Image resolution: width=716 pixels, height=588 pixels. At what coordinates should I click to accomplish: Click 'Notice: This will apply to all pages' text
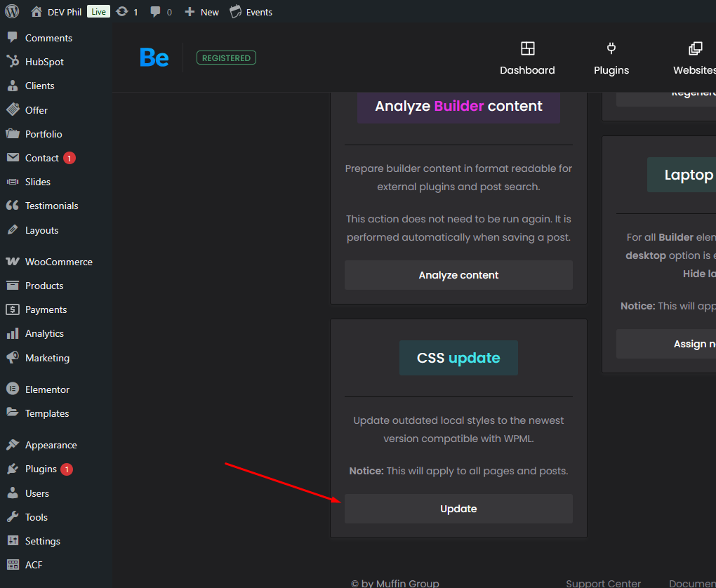point(458,471)
